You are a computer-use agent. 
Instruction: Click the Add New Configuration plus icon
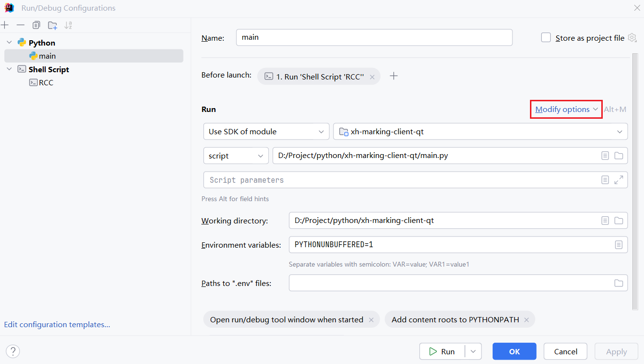click(5, 25)
